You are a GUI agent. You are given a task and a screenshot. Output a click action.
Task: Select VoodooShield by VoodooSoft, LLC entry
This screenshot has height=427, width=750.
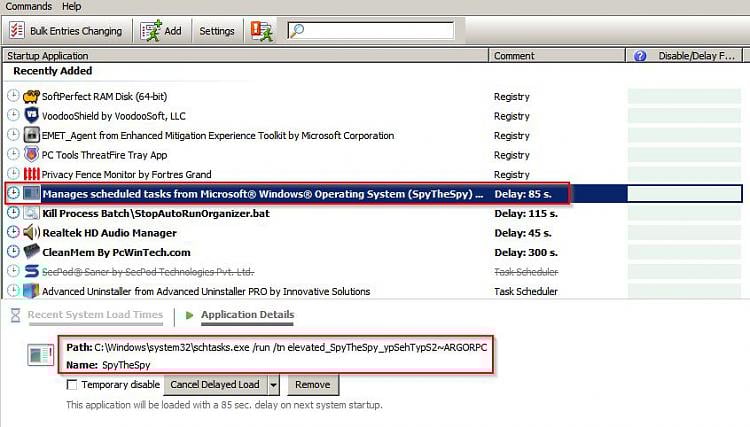click(113, 116)
